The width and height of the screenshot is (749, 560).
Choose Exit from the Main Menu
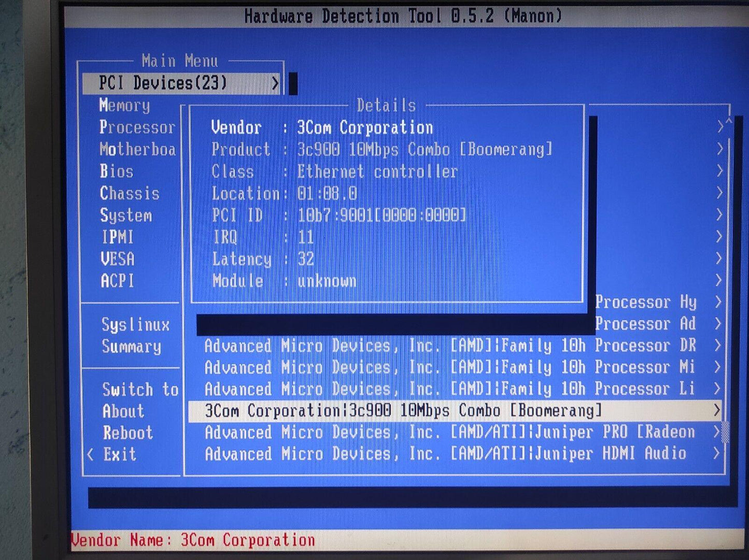120,455
